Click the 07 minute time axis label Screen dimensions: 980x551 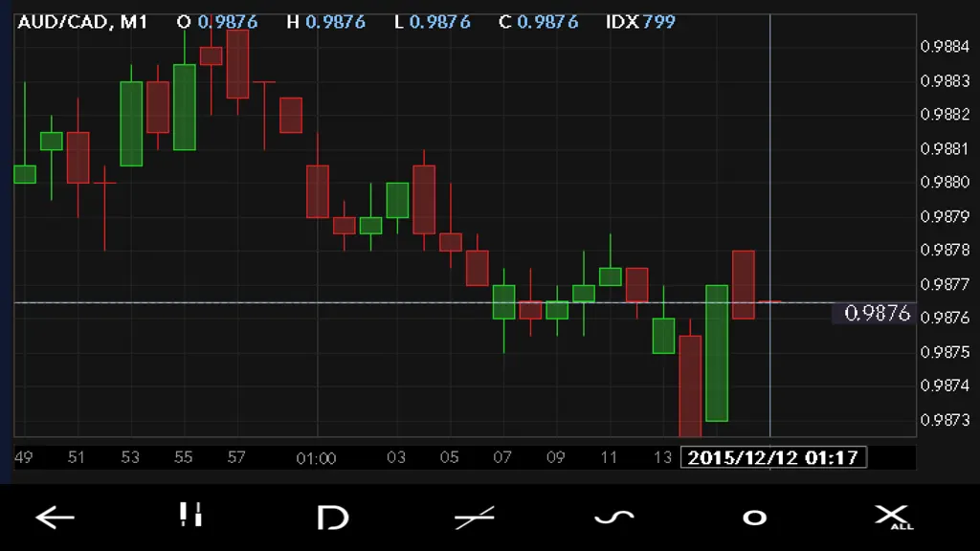point(502,457)
